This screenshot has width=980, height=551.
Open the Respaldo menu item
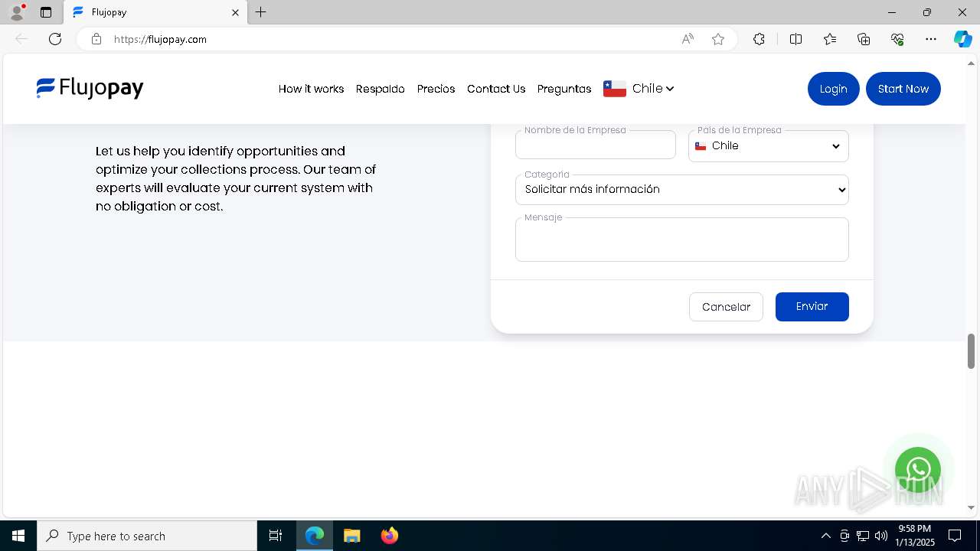381,89
